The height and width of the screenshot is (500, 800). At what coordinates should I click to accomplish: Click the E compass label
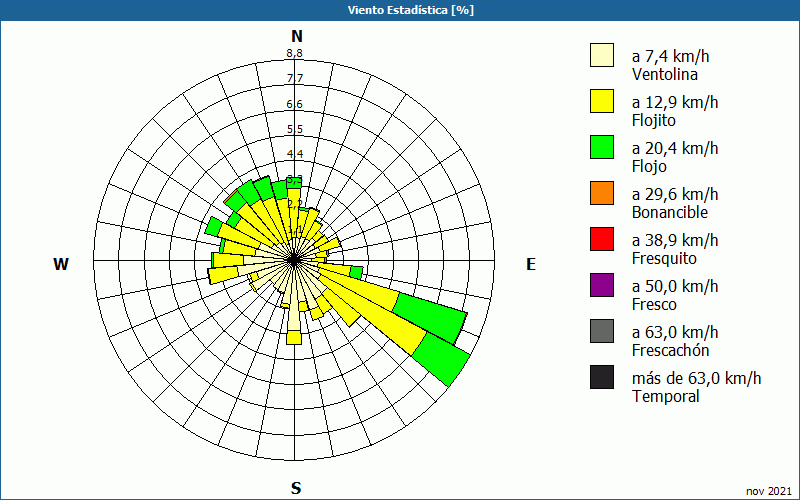pos(531,264)
